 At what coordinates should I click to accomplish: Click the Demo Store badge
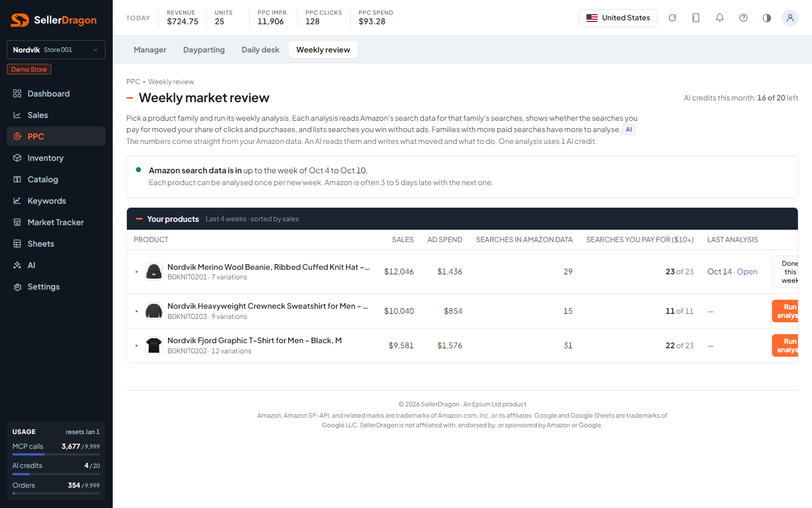(x=29, y=69)
